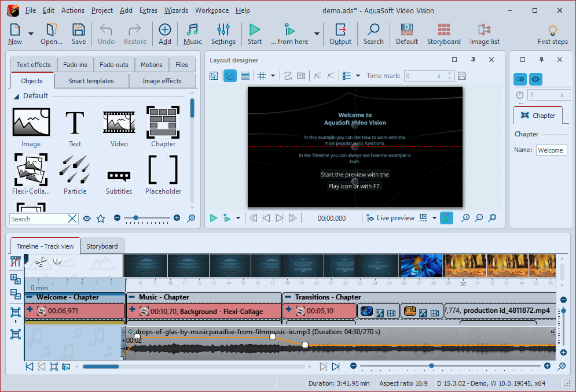This screenshot has height=392, width=576.
Task: Collapse the Welcome chapter in timeline
Action: [x=30, y=297]
